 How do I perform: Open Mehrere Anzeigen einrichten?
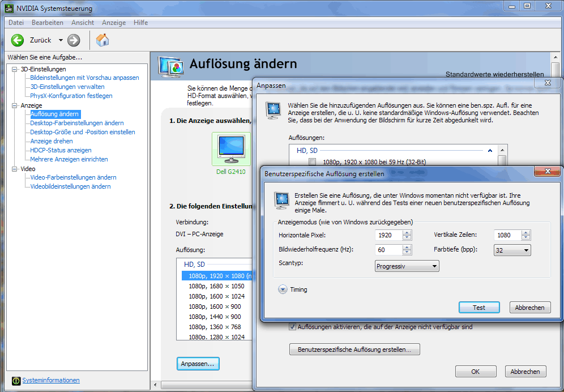tap(69, 159)
